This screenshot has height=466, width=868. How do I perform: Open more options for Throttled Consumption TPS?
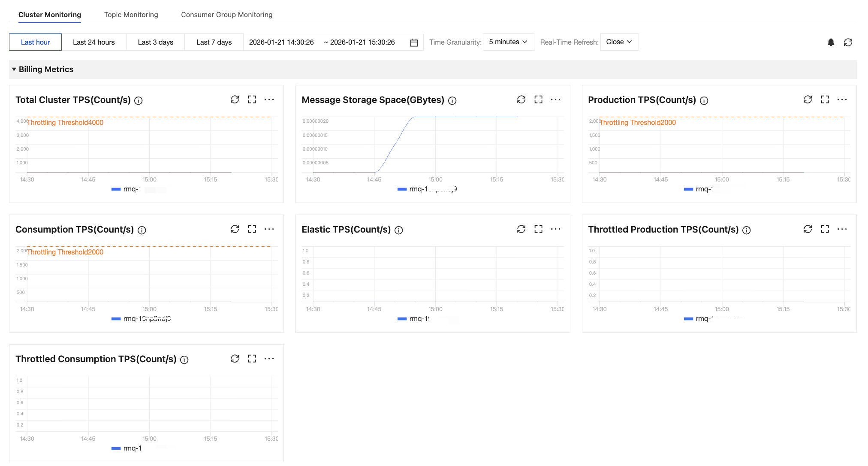point(269,359)
